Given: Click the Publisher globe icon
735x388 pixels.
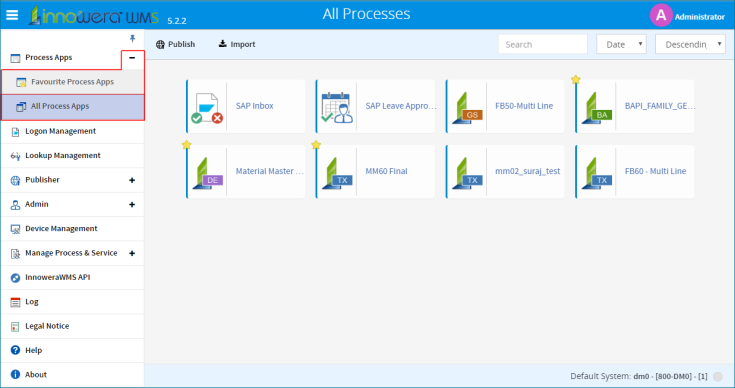Looking at the screenshot, I should (x=15, y=180).
